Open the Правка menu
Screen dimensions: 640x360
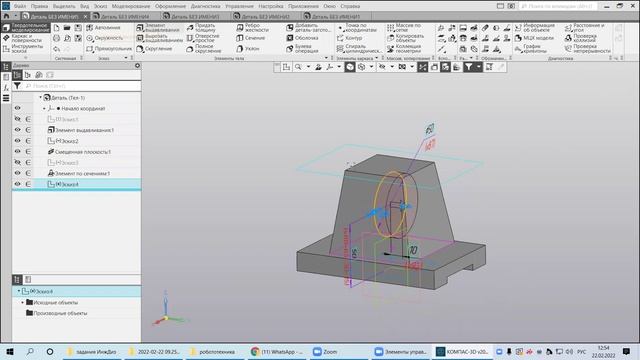pos(39,6)
